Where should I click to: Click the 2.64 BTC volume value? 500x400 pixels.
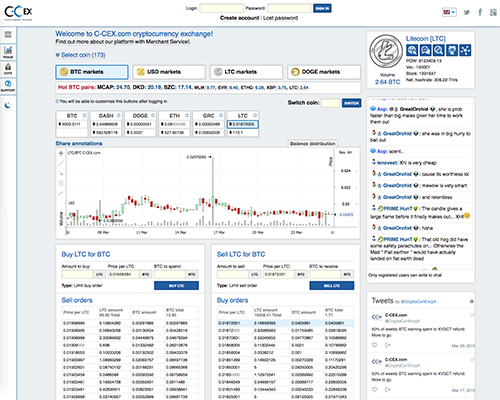point(387,82)
